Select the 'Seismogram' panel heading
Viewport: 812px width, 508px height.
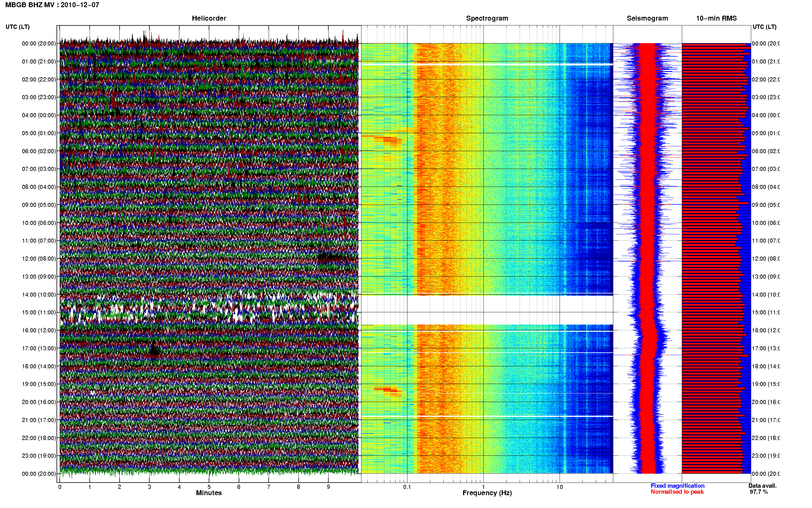tap(647, 19)
